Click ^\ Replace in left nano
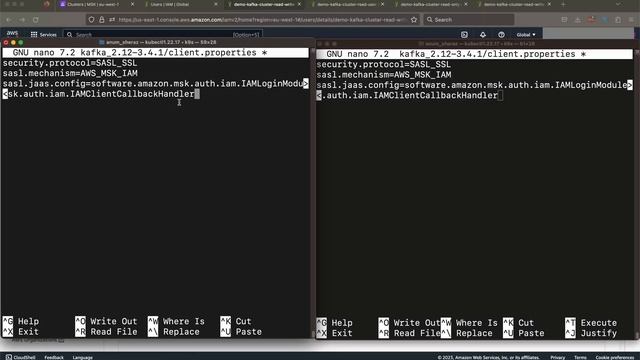This screenshot has width=640, height=360. click(174, 332)
